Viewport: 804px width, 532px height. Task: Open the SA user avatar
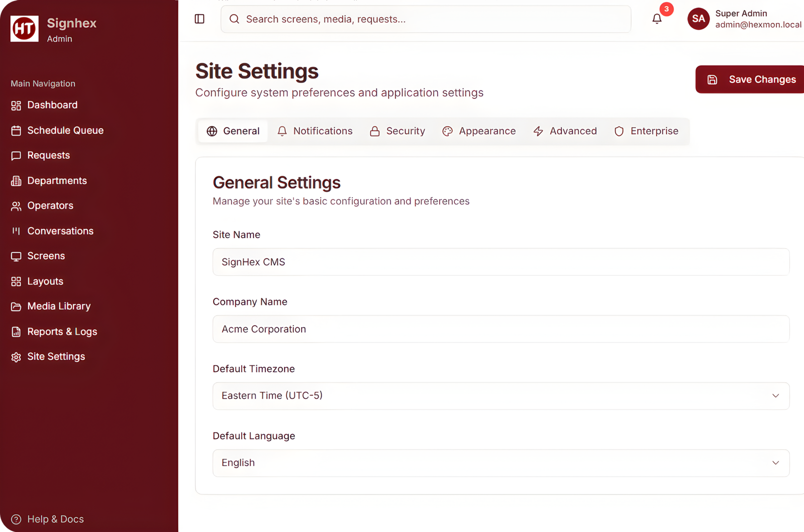698,19
